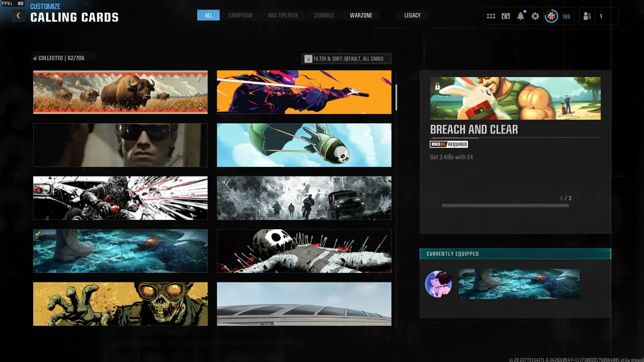Click the BO6 Required badge
This screenshot has height=362, width=644.
[449, 144]
